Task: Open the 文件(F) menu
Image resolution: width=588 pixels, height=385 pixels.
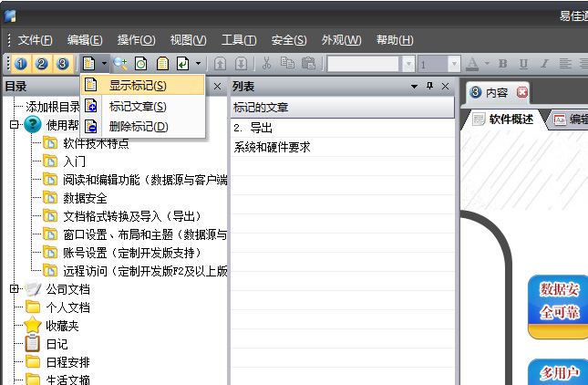Action: pos(35,40)
